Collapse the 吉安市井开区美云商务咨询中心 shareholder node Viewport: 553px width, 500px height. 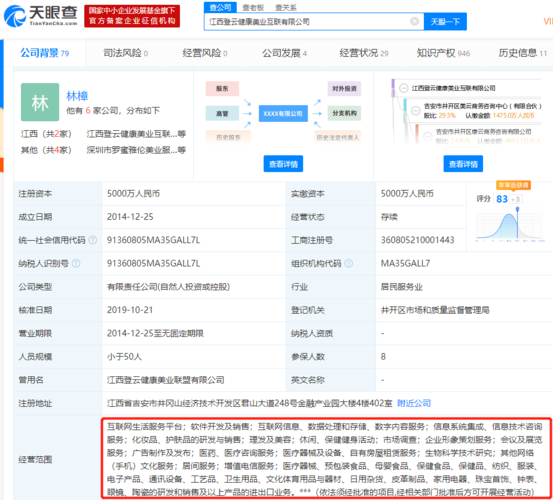[x=416, y=111]
